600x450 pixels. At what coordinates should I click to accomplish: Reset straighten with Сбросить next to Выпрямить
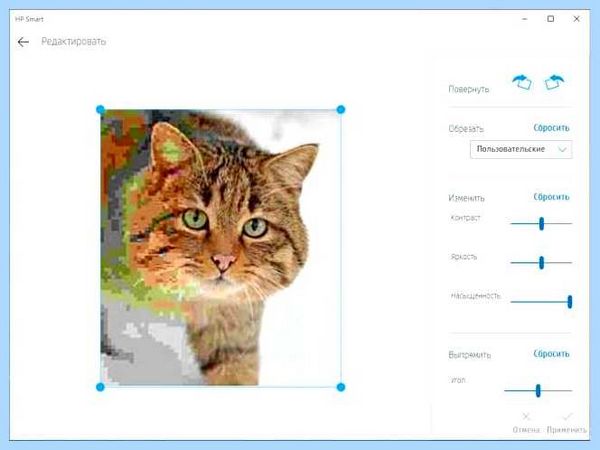pyautogui.click(x=551, y=354)
